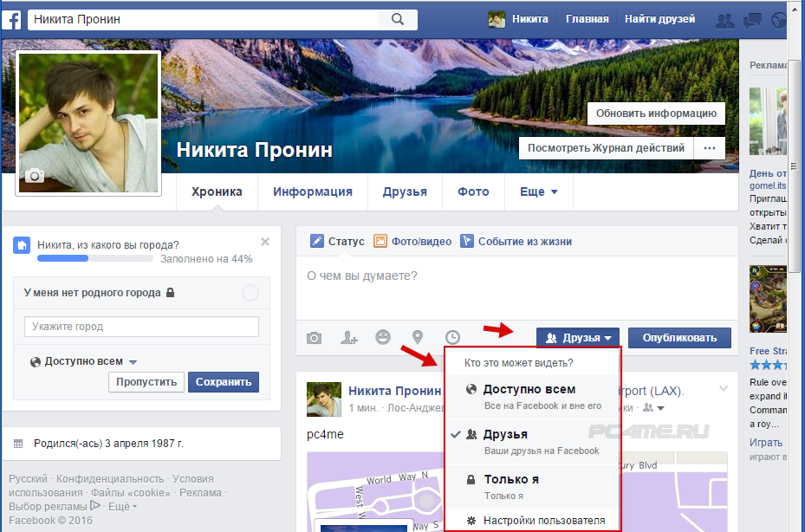Click the search magnifier icon
Screen dimensions: 805x532
tap(398, 19)
